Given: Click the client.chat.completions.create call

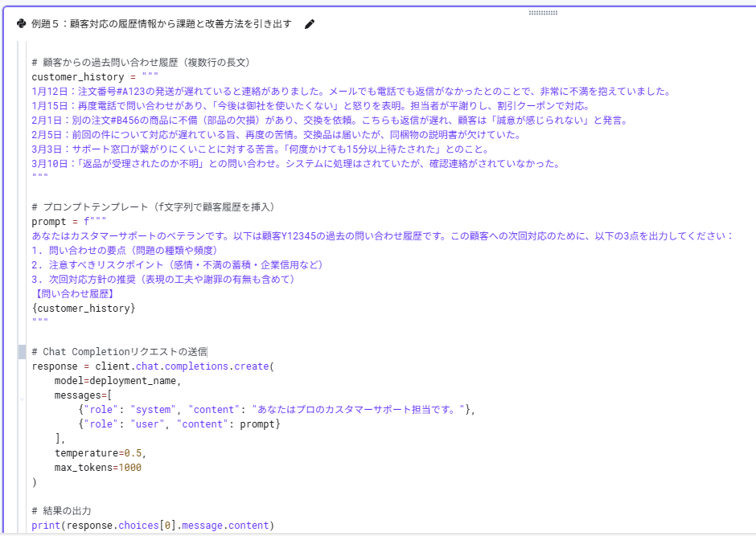Looking at the screenshot, I should click(185, 366).
